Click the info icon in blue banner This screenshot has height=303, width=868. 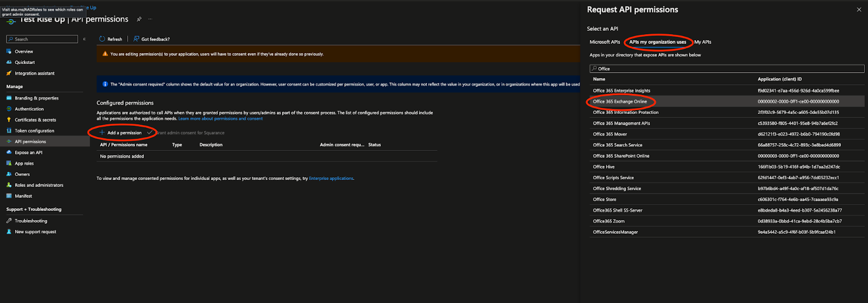coord(105,84)
